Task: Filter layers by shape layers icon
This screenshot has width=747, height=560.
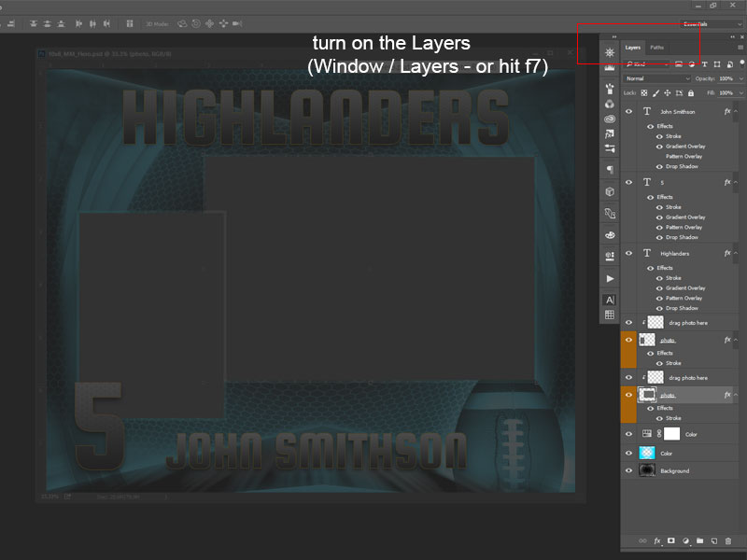Action: click(x=717, y=64)
